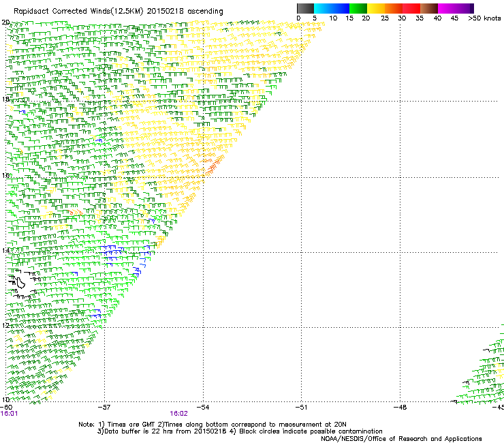Click the longitude label -60
This screenshot has width=504, height=443.
click(6, 407)
